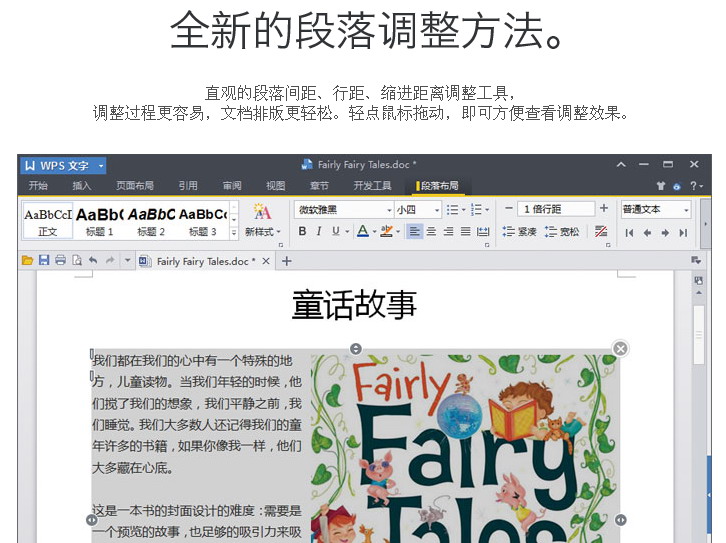Apply italic with the I icon
Screen dimensions: 726x543
click(318, 232)
